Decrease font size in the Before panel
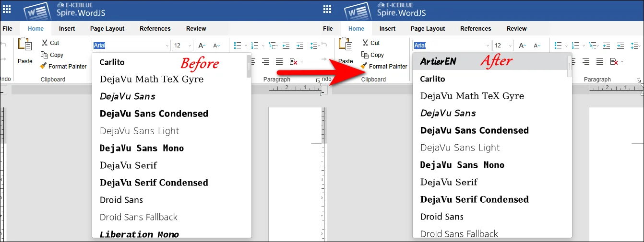The height and width of the screenshot is (242, 644). [216, 46]
